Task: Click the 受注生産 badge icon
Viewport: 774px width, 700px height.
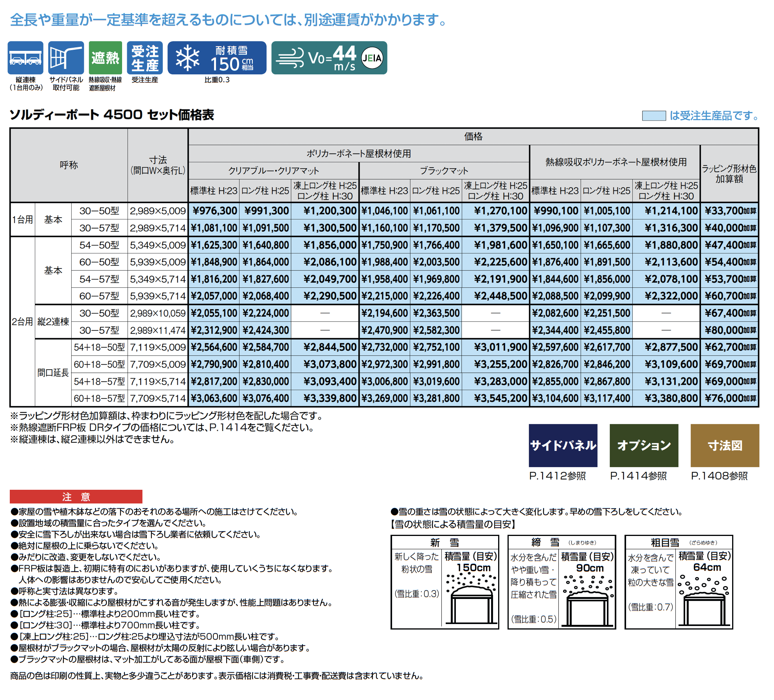Action: [145, 58]
